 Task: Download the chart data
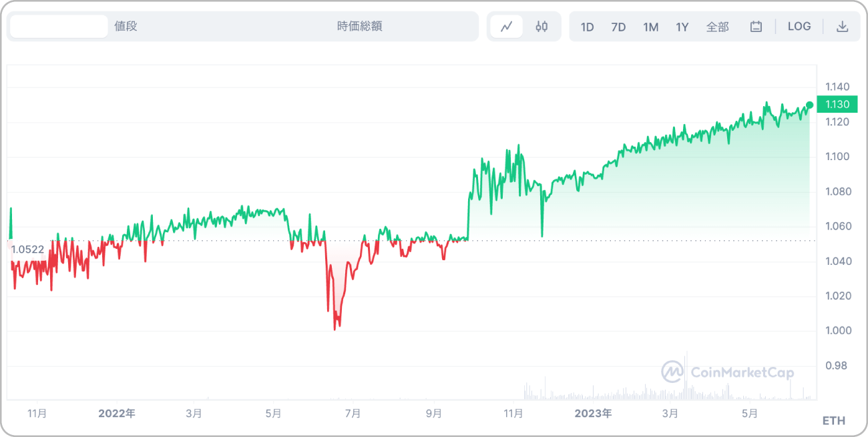point(843,27)
